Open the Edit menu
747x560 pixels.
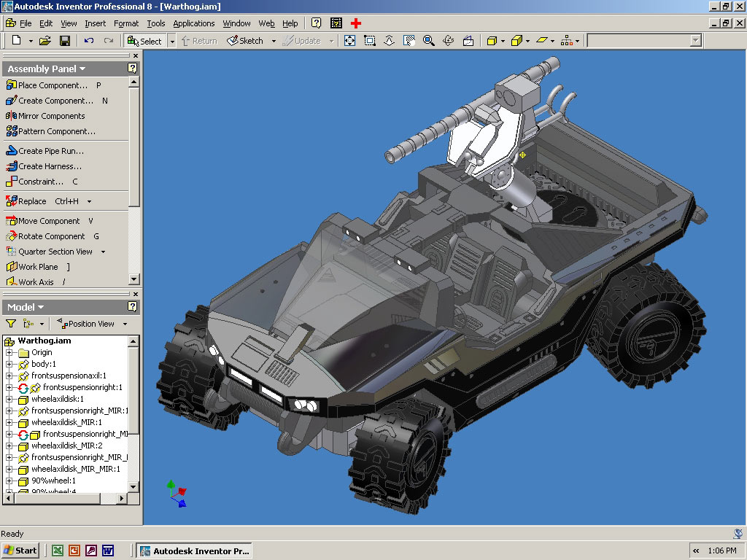point(46,23)
